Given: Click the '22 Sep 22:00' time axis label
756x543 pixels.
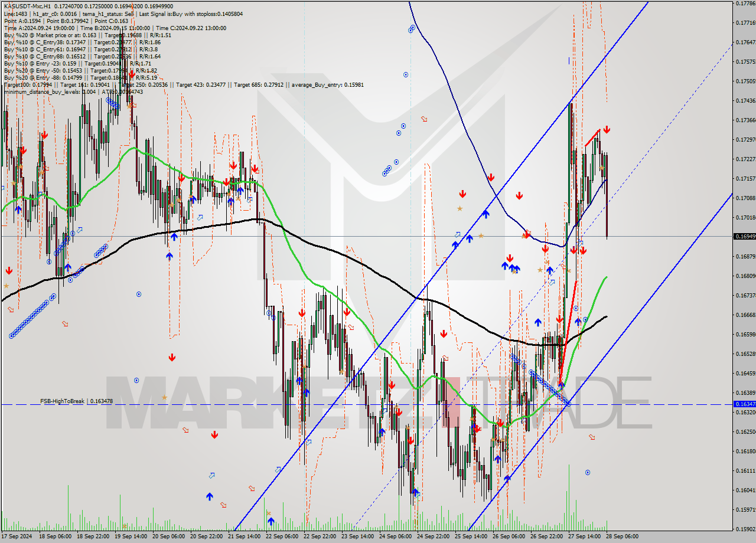Looking at the screenshot, I should 321,537.
